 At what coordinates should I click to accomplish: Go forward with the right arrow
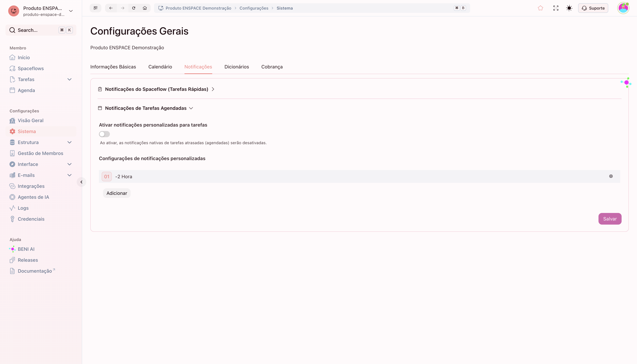click(x=123, y=8)
